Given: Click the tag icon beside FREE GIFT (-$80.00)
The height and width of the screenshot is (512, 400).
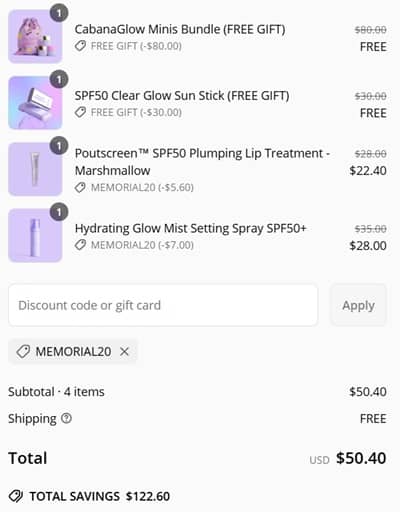Looking at the screenshot, I should tap(80, 46).
